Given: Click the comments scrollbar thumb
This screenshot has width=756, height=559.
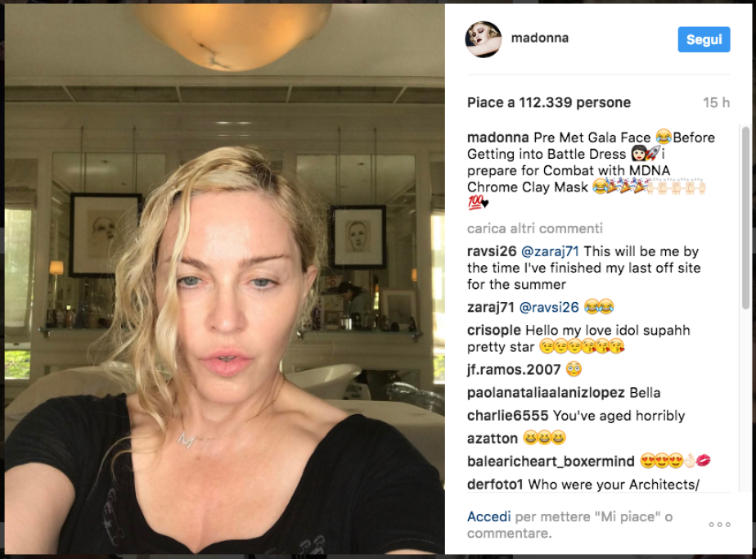Looking at the screenshot, I should (x=745, y=217).
